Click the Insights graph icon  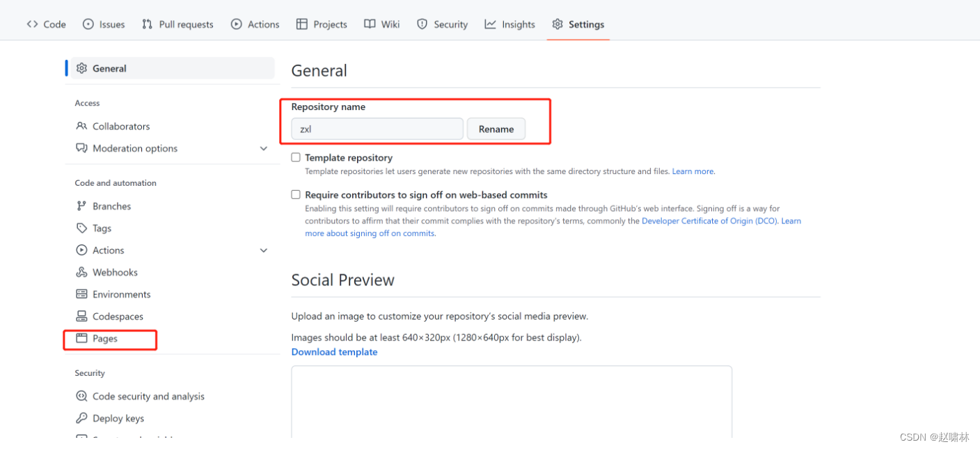click(491, 24)
